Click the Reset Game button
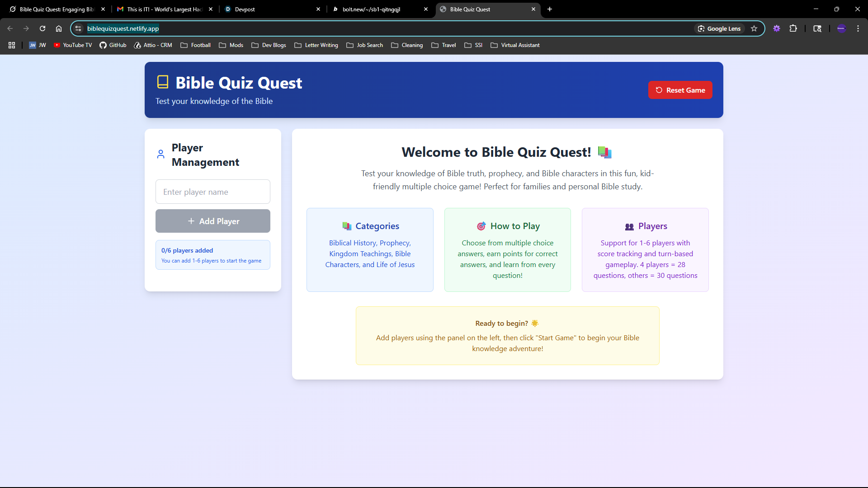This screenshot has width=868, height=488. click(680, 90)
